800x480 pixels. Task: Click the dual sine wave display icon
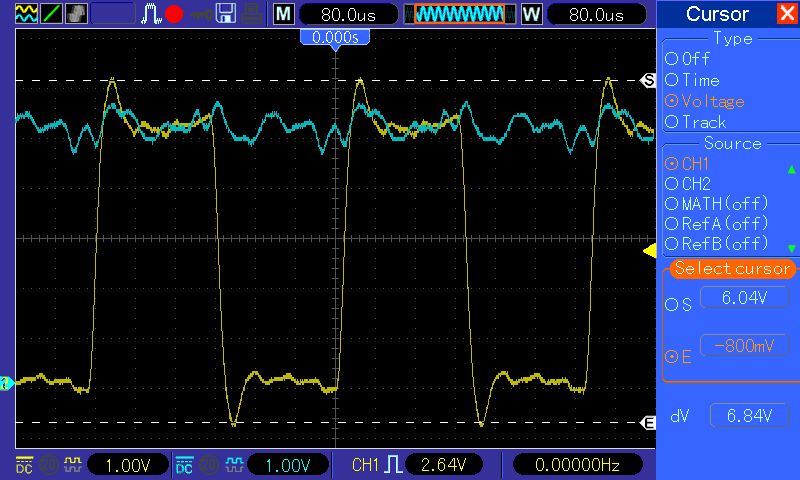[26, 14]
